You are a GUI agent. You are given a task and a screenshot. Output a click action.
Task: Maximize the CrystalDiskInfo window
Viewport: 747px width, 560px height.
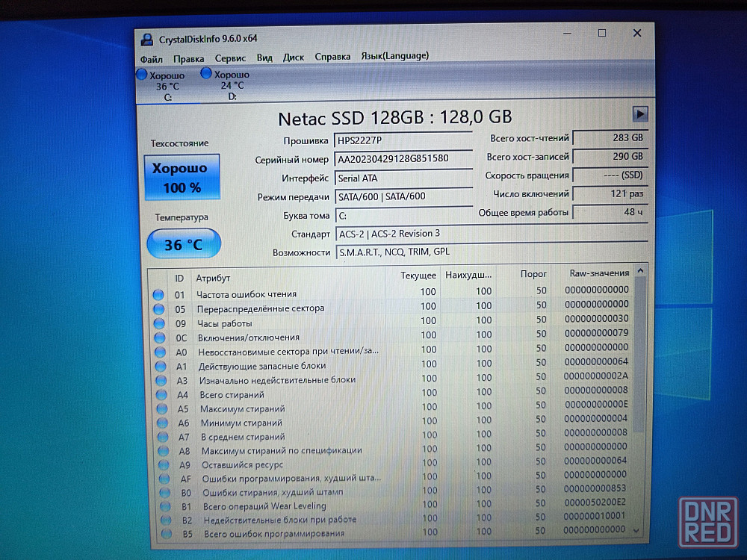click(x=602, y=33)
